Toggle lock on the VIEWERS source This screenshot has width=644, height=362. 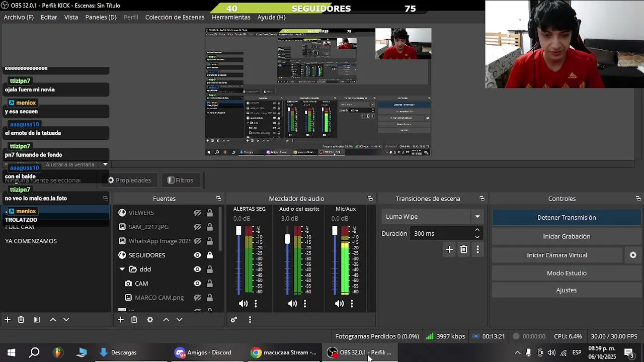tap(210, 213)
